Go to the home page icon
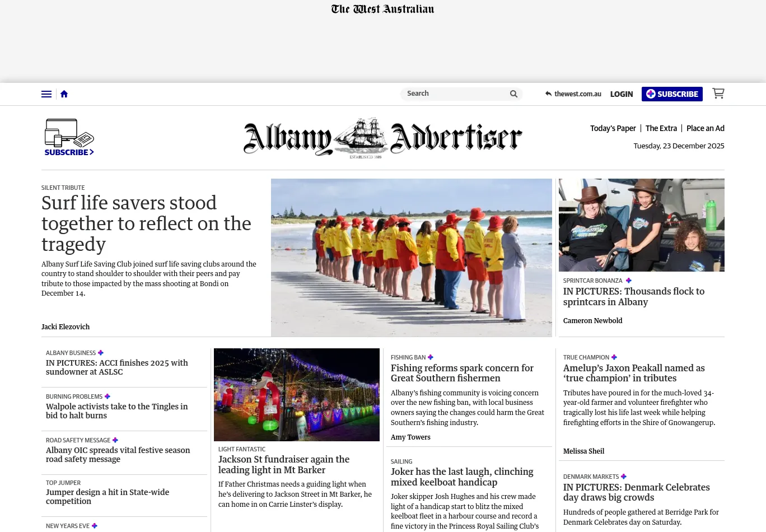766x532 pixels. (64, 94)
